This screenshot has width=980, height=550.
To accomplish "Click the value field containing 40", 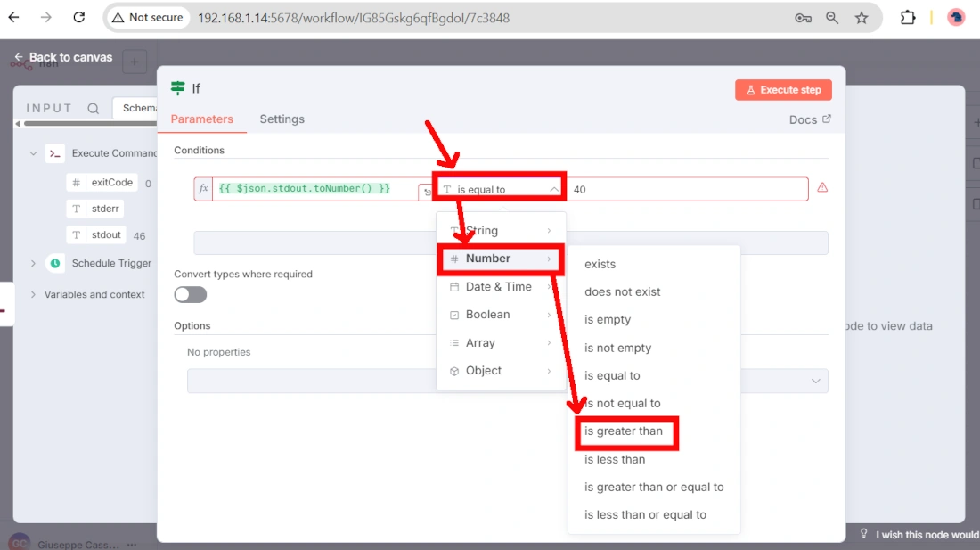I will (686, 189).
